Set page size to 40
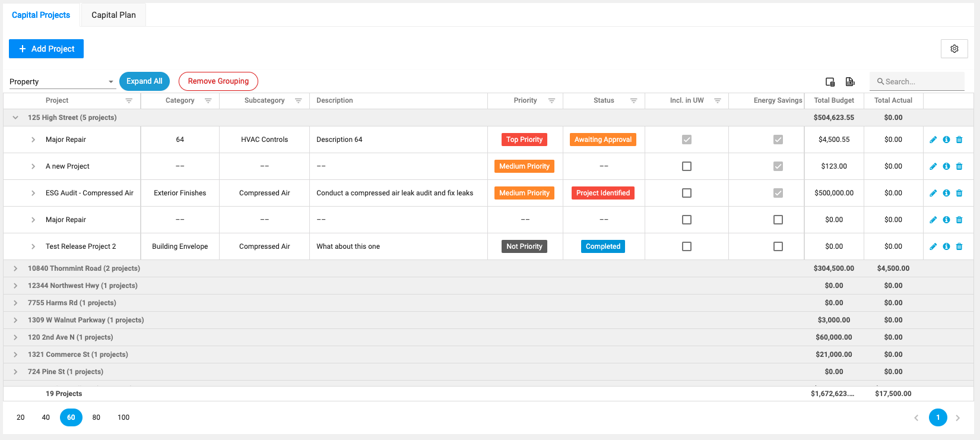Image resolution: width=980 pixels, height=440 pixels. [46, 417]
